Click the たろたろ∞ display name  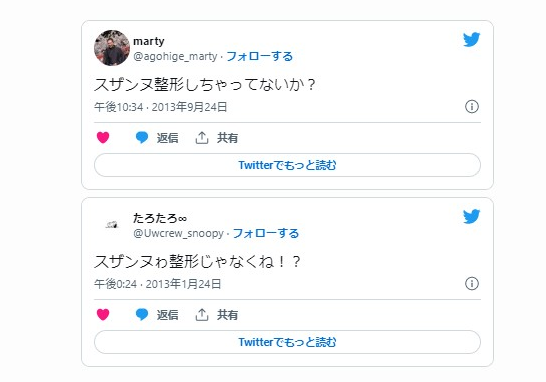160,218
